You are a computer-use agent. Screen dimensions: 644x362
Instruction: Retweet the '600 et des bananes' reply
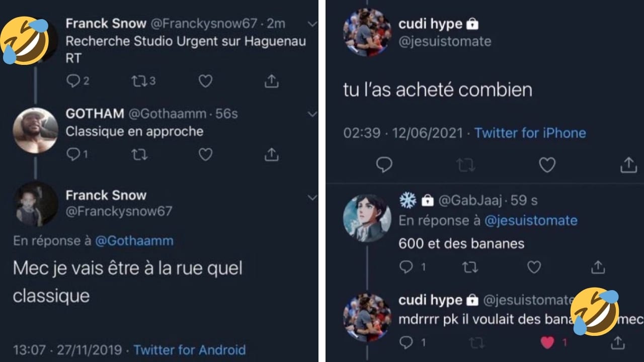pyautogui.click(x=470, y=267)
